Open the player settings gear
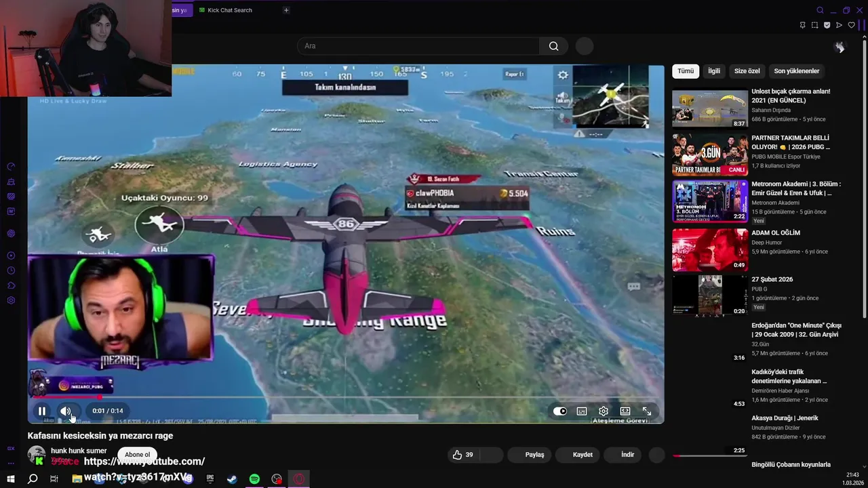Screen dimensions: 868x488 pyautogui.click(x=604, y=411)
